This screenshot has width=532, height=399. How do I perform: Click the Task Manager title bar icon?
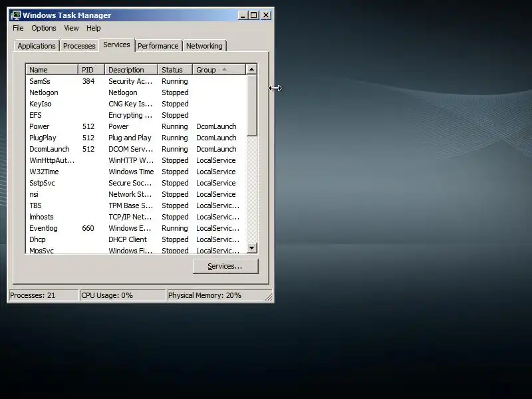pos(15,15)
